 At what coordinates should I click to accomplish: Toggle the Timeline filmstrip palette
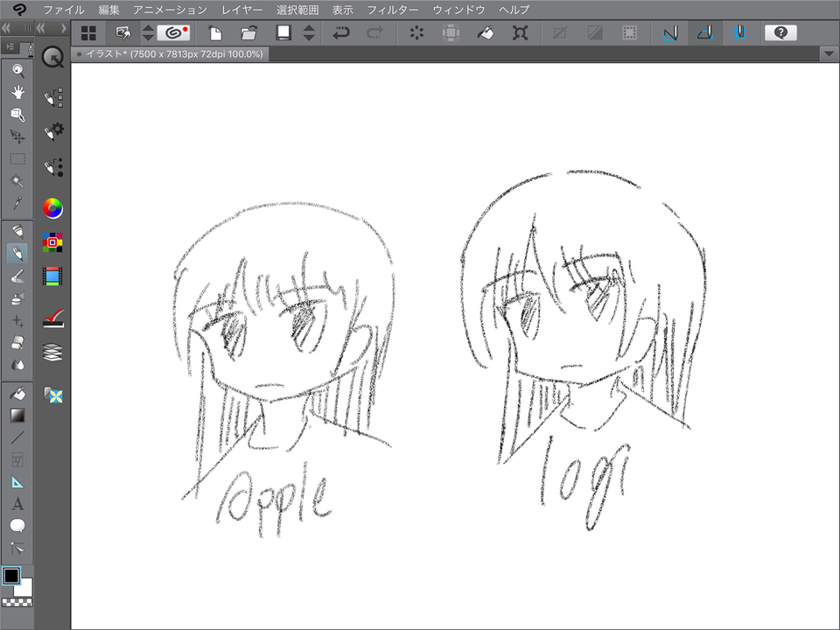pyautogui.click(x=52, y=276)
